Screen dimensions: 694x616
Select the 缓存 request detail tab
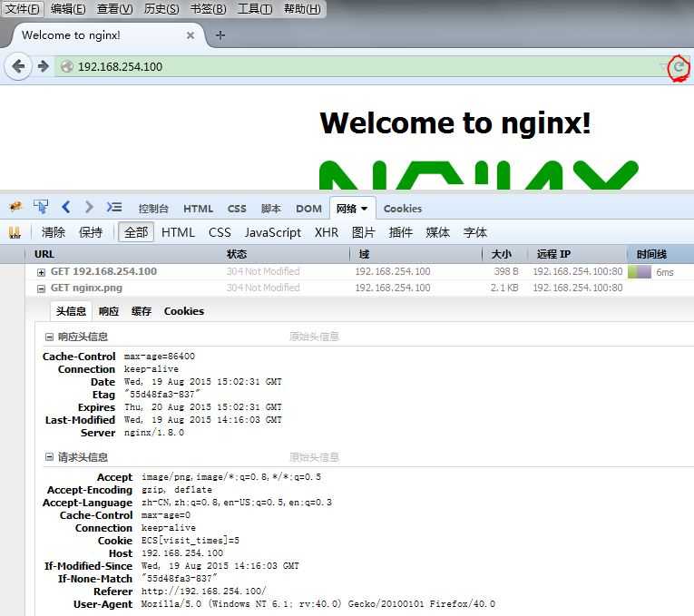142,311
